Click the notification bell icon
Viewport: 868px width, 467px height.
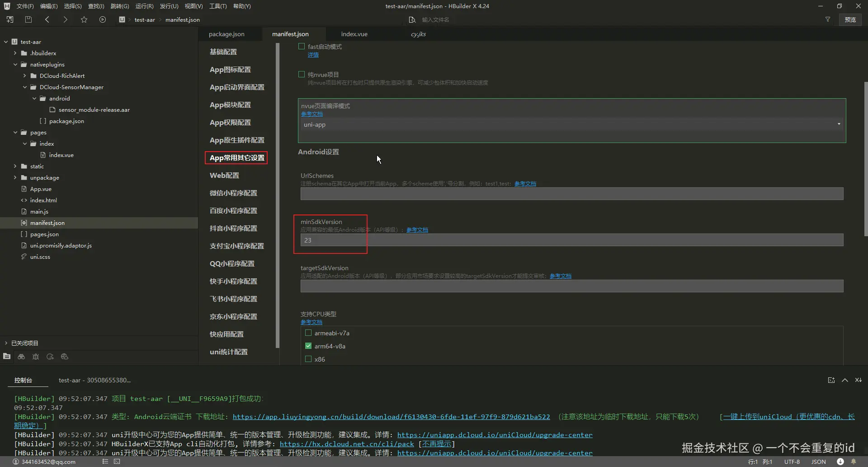click(854, 462)
